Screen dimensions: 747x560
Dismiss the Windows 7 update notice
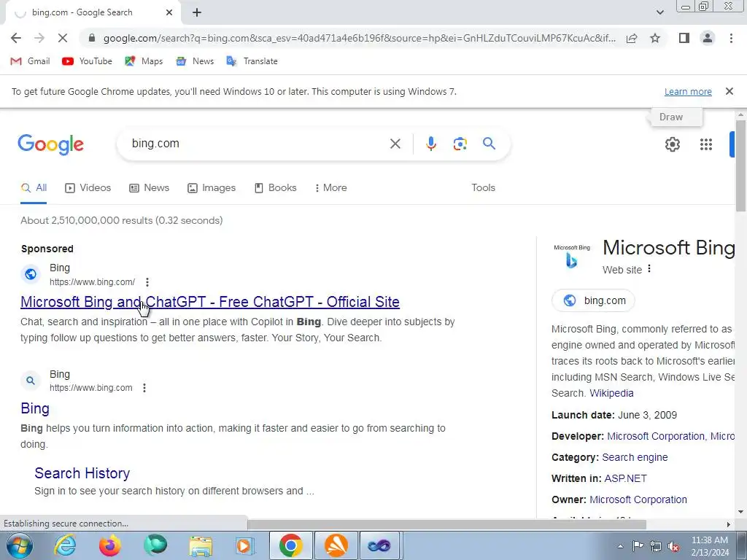pos(729,91)
